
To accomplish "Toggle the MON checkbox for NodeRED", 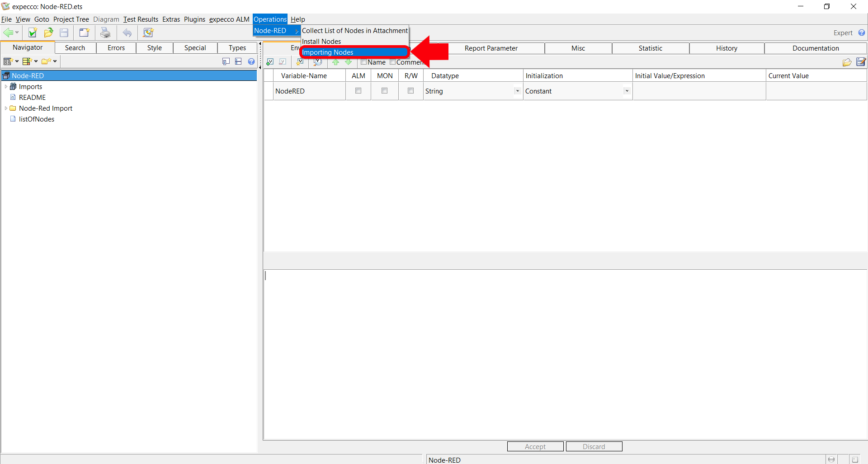I will [x=385, y=91].
